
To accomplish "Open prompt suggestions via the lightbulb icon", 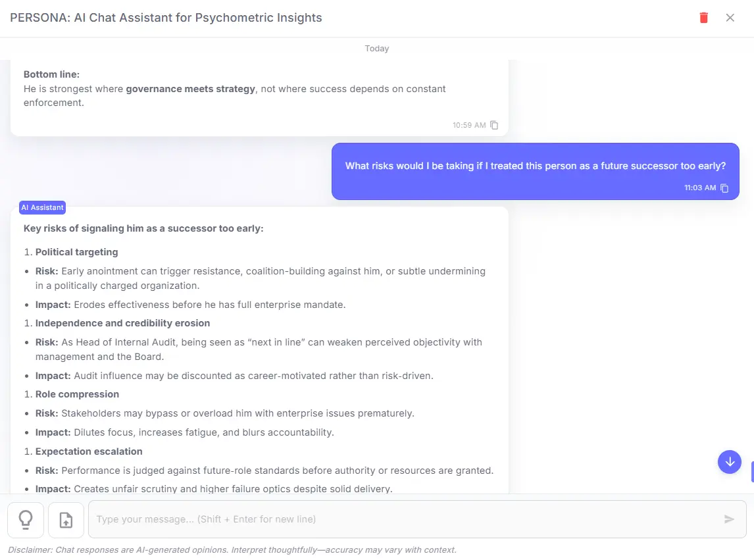I will click(x=26, y=519).
